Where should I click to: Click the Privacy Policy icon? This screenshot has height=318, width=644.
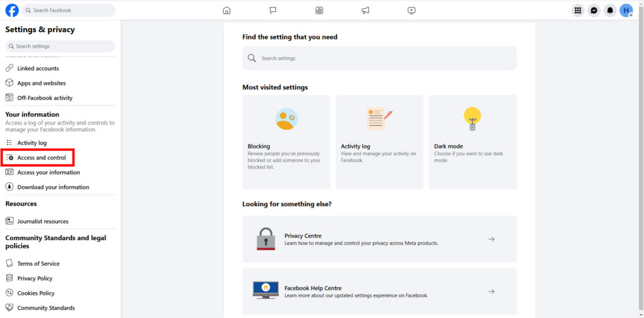coord(9,278)
